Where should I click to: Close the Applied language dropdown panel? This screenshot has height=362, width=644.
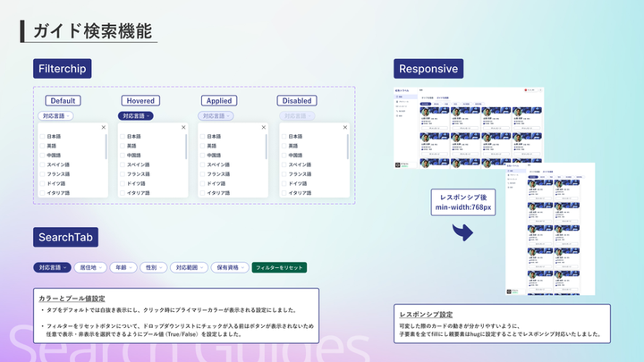tap(264, 127)
